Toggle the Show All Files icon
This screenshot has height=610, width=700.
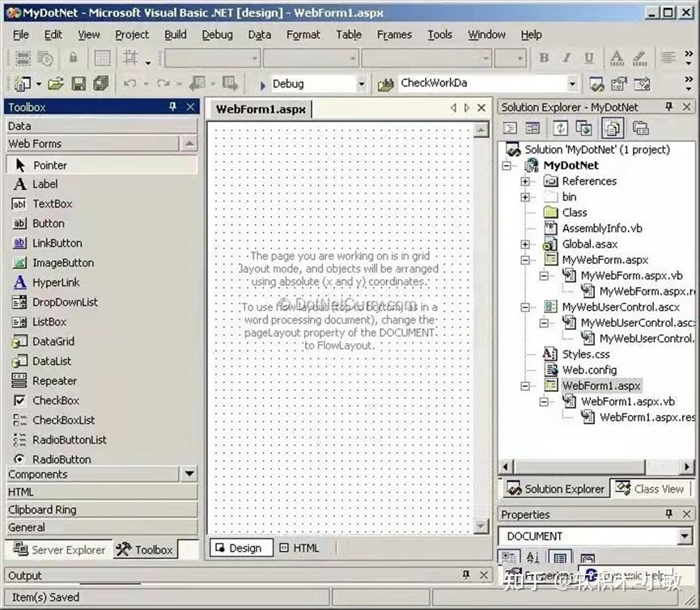tap(613, 127)
